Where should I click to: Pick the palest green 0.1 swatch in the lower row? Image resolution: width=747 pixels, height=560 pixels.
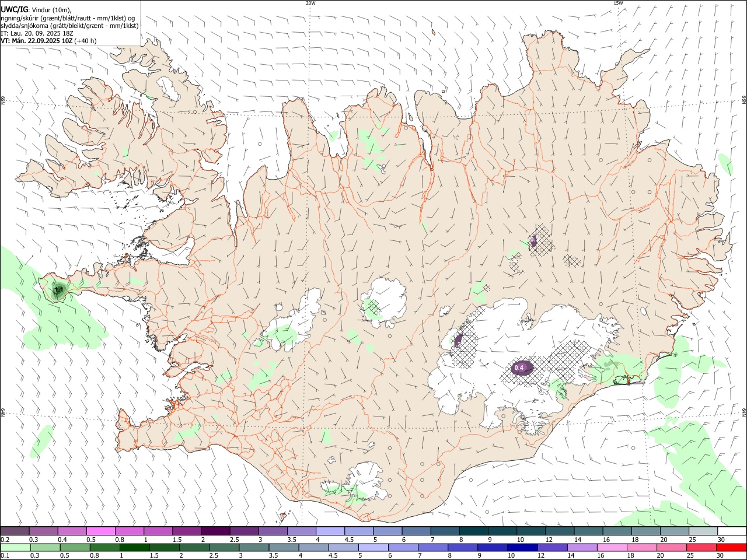coord(15,547)
